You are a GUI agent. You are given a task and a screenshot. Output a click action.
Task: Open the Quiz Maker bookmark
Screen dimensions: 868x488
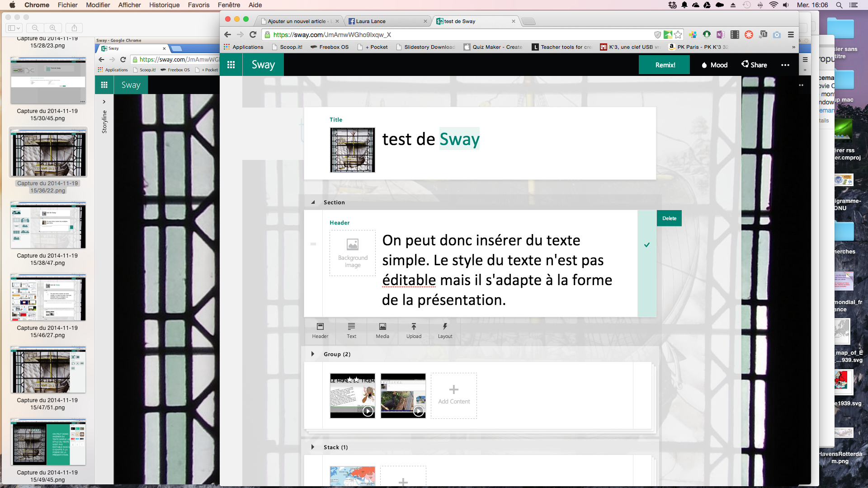(x=493, y=47)
